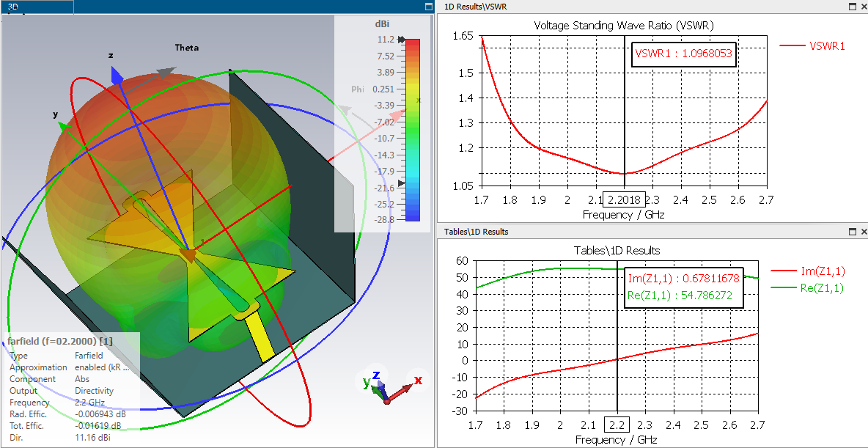Click the Frequency / GHz axis label in VSWR plot
This screenshot has width=868, height=448.
(x=624, y=214)
